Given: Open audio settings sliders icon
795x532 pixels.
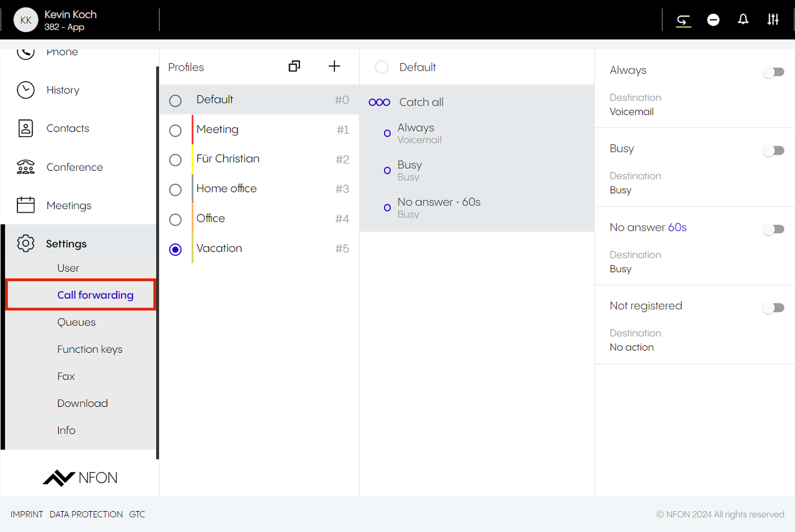Looking at the screenshot, I should pyautogui.click(x=773, y=19).
